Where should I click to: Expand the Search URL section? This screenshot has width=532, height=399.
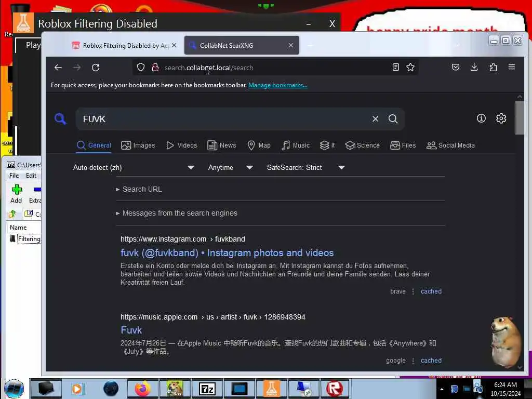click(139, 189)
